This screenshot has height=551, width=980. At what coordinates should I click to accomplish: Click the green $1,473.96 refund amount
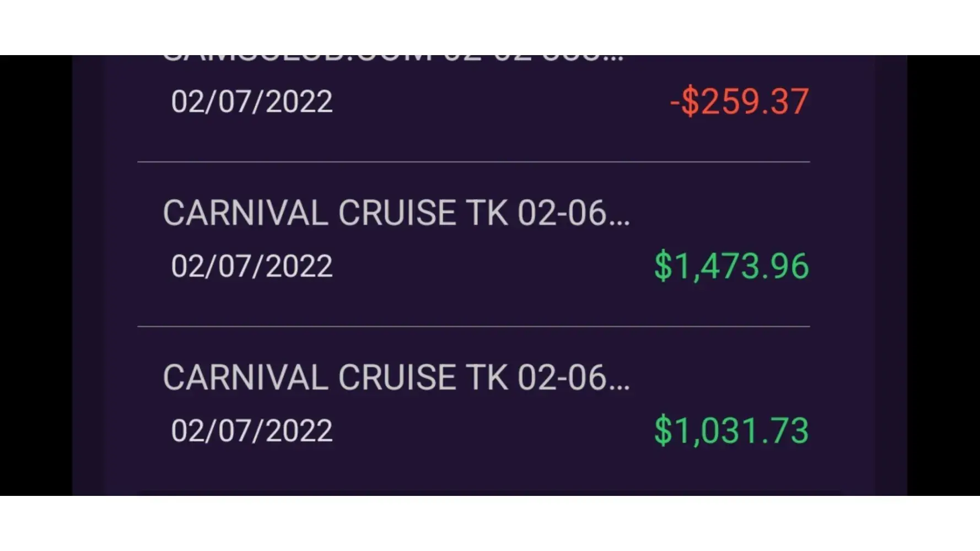[x=731, y=267]
